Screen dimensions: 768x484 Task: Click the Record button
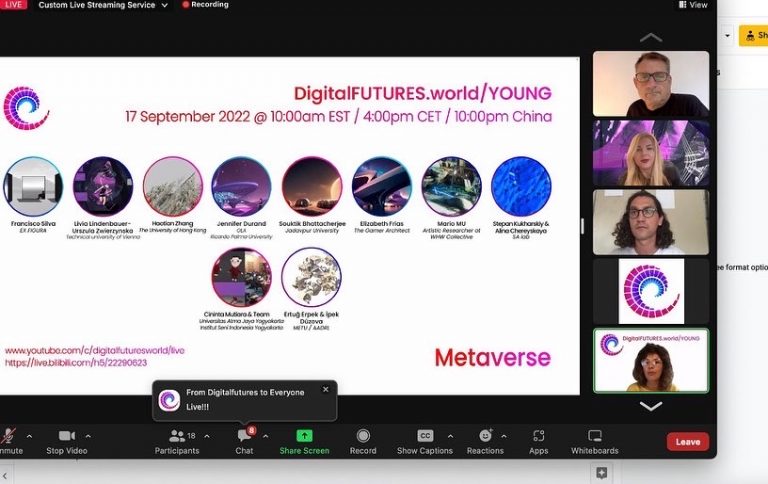pyautogui.click(x=363, y=441)
